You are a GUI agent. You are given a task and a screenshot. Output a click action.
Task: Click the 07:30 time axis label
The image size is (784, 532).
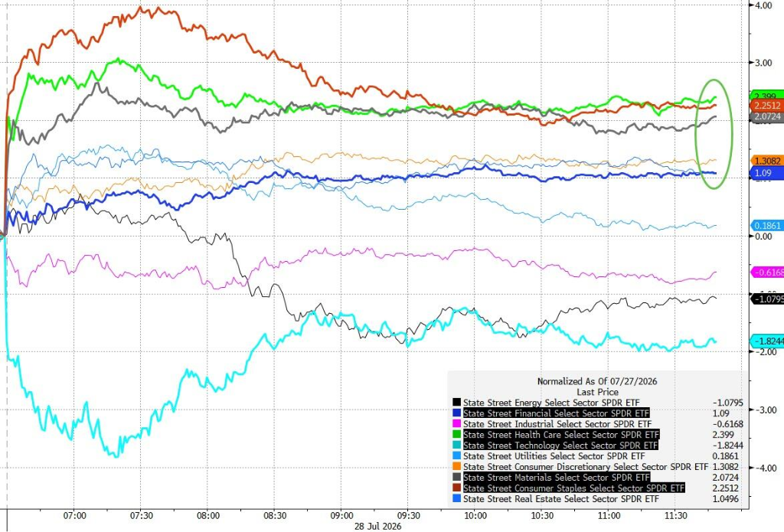pos(142,515)
